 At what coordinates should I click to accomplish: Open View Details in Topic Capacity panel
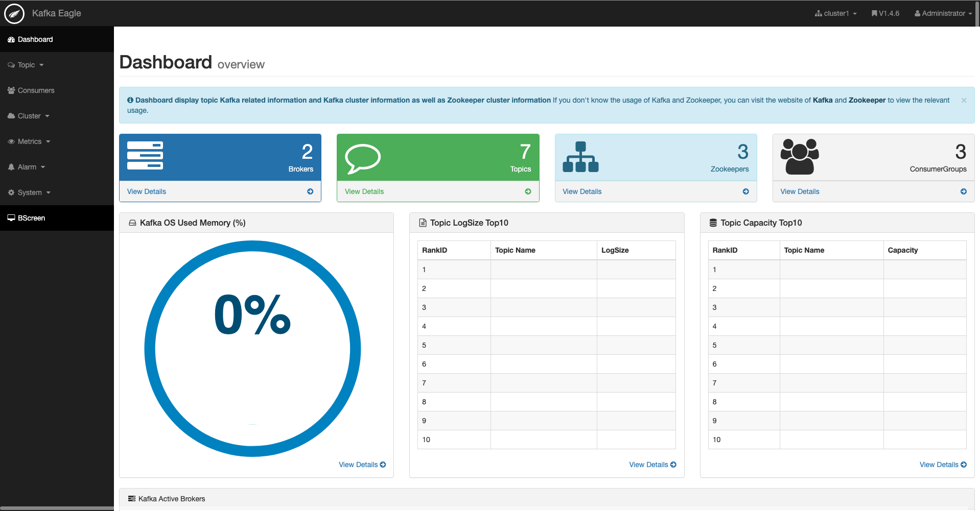943,465
